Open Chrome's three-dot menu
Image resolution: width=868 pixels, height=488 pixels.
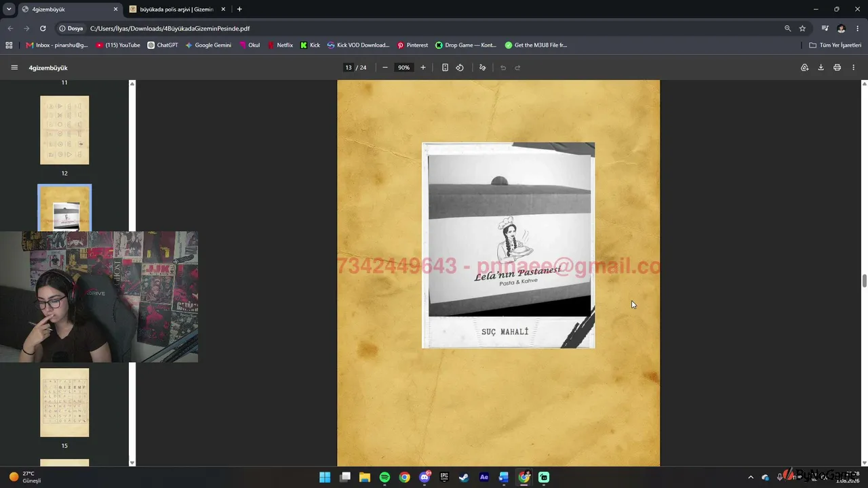[857, 28]
